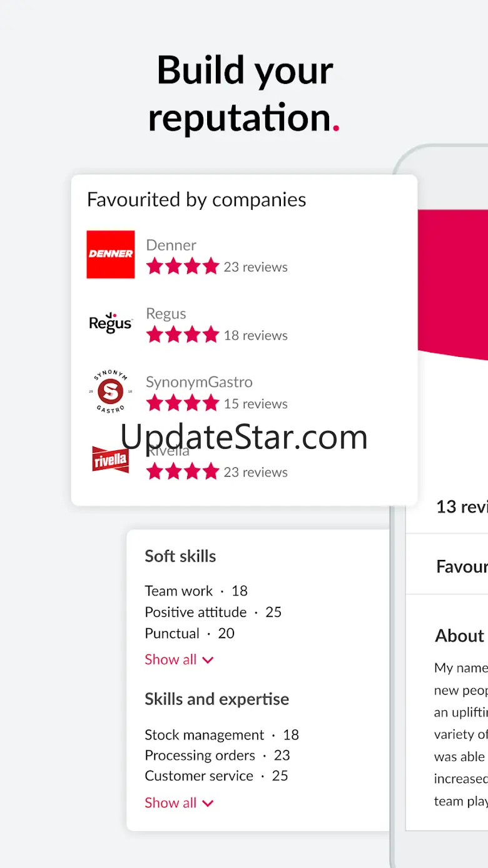This screenshot has height=868, width=488.
Task: Select the Stock management skill entry
Action: [222, 735]
